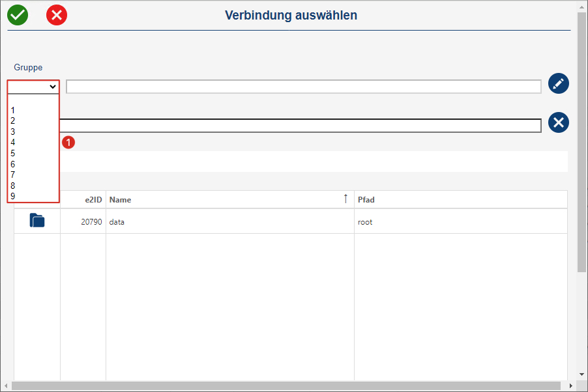Click the sort arrow in the Name column

(x=345, y=199)
